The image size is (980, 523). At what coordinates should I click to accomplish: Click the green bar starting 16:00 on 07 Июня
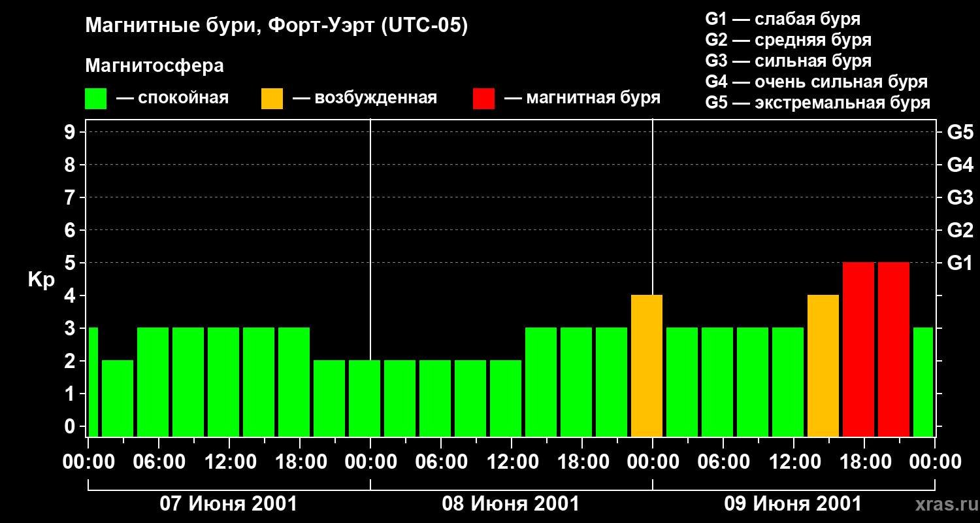(x=294, y=382)
